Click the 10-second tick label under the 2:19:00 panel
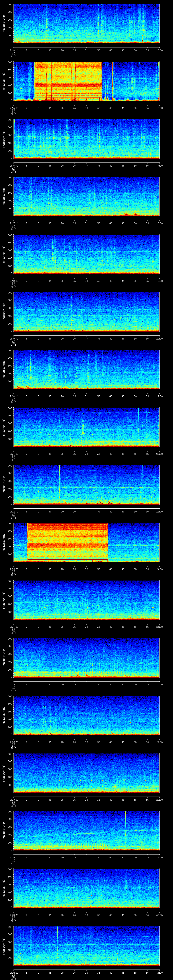173x980 pixels. [x=38, y=339]
